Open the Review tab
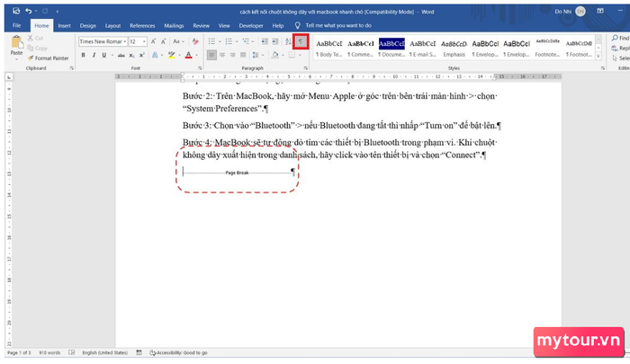 click(x=202, y=25)
